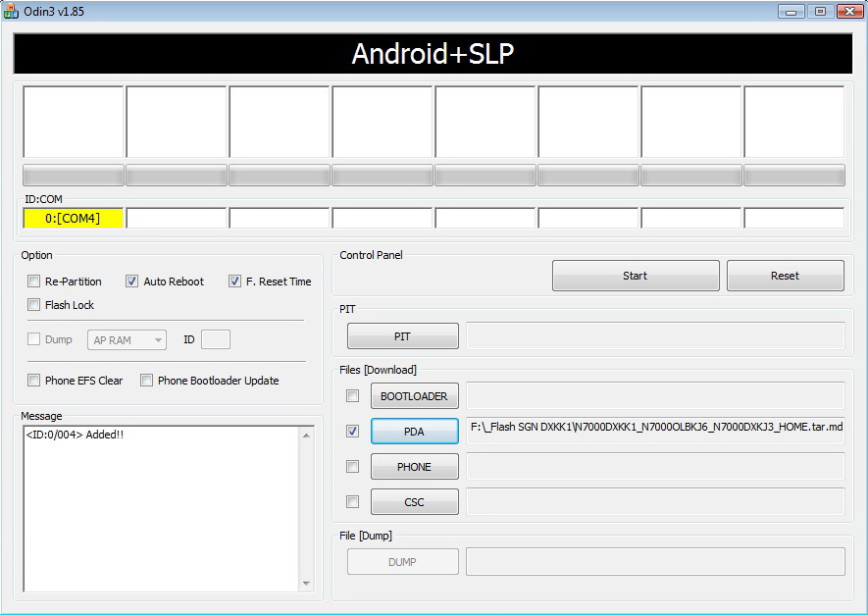Click the BOOTLOADER file path field
The height and width of the screenshot is (615, 868).
coord(655,396)
